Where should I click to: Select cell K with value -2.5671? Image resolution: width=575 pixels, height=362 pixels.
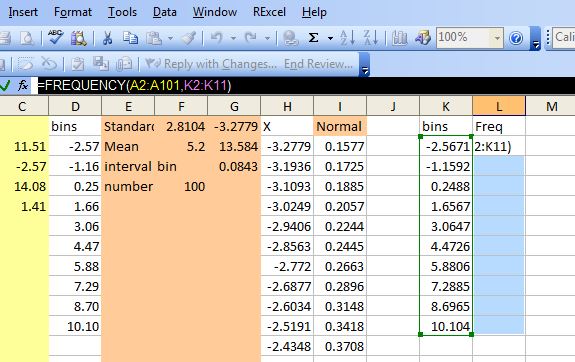click(x=446, y=146)
